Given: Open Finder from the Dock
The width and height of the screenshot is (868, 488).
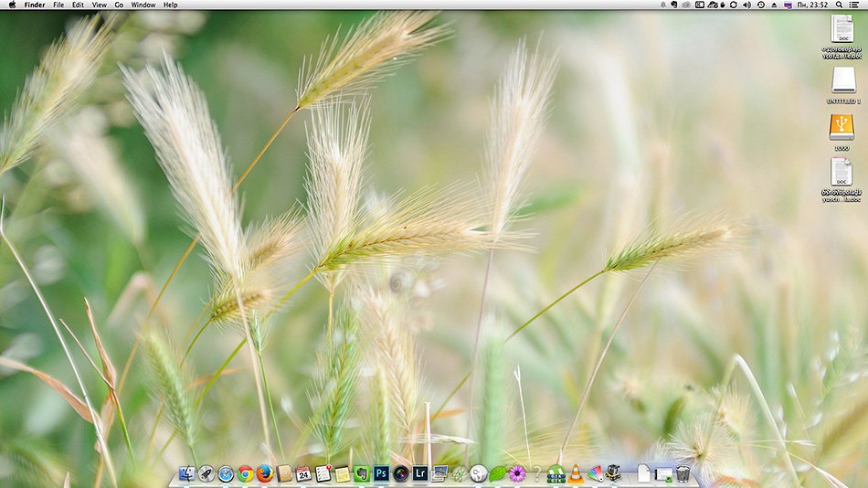Looking at the screenshot, I should (x=186, y=473).
